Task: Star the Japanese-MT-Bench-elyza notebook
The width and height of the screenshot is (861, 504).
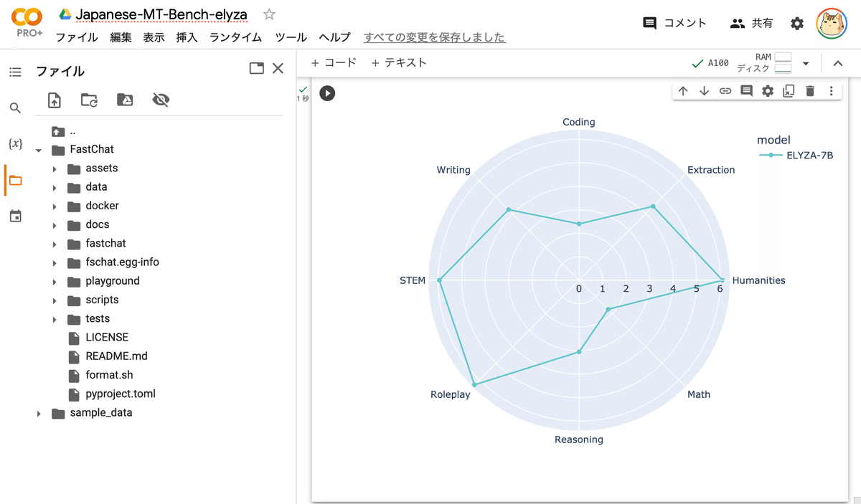Action: 269,14
